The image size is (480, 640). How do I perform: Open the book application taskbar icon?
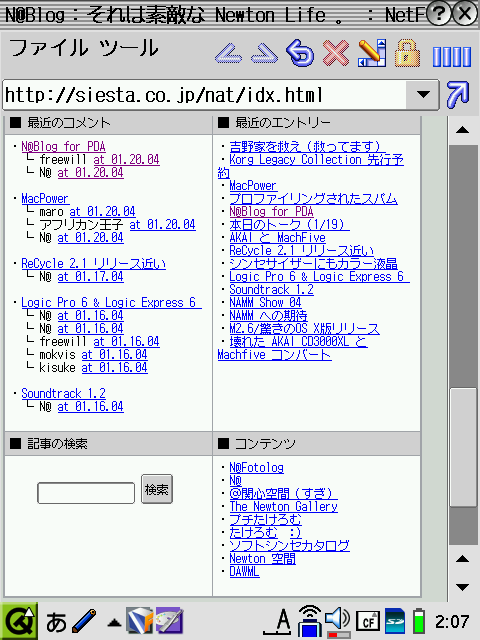point(139,621)
